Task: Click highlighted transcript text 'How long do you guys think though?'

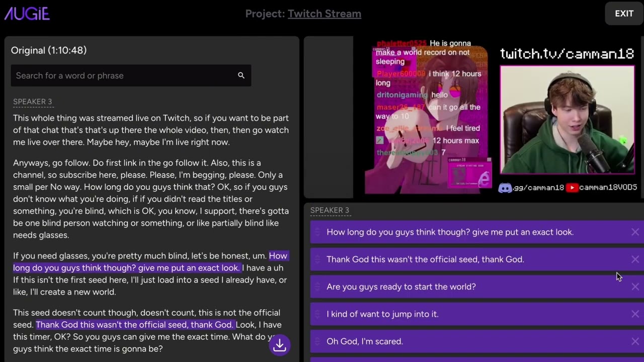Action: tap(126, 268)
